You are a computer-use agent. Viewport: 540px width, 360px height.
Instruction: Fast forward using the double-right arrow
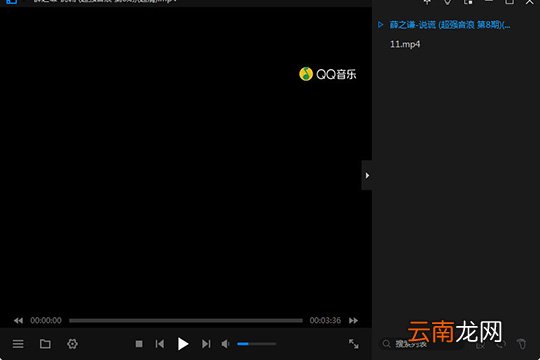pyautogui.click(x=353, y=321)
